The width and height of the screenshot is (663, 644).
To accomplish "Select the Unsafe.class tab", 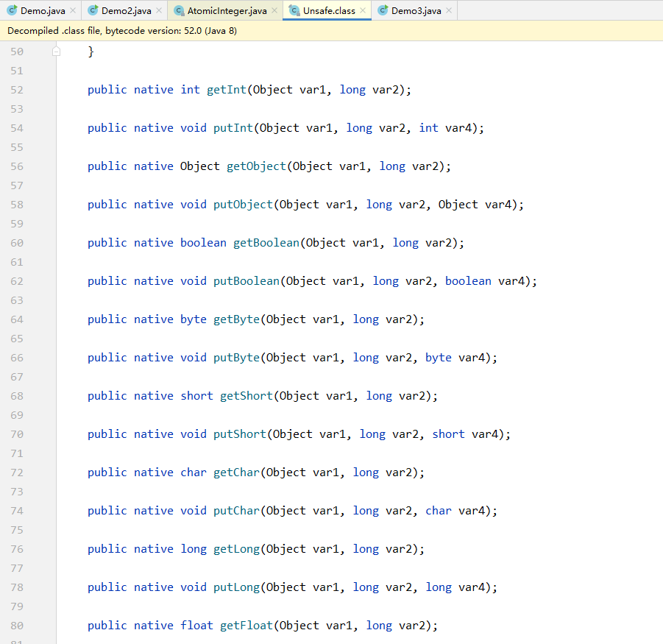I will [328, 10].
